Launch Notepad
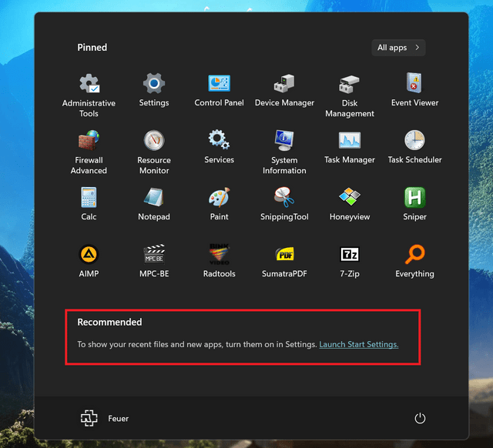 coord(154,204)
